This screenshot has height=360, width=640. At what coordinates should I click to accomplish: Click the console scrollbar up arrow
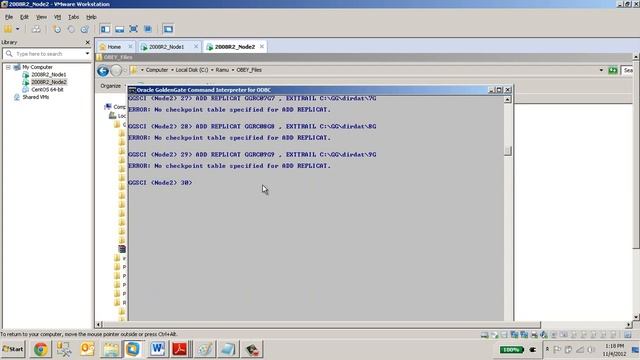[x=507, y=100]
